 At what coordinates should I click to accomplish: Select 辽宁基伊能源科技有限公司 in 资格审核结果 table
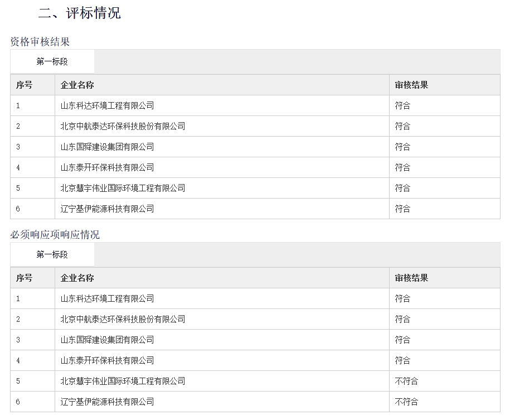click(107, 209)
